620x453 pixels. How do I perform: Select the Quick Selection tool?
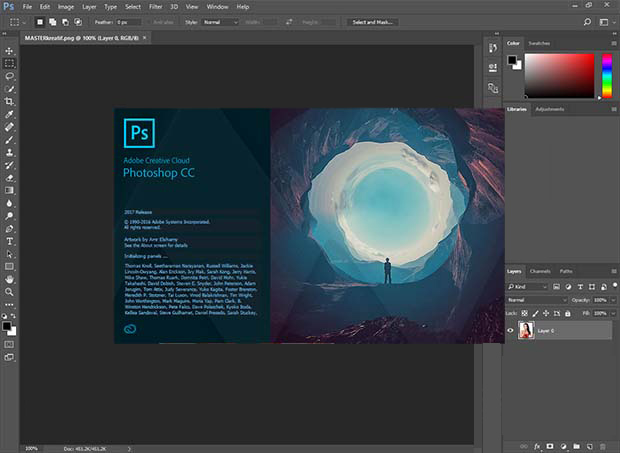(x=9, y=89)
